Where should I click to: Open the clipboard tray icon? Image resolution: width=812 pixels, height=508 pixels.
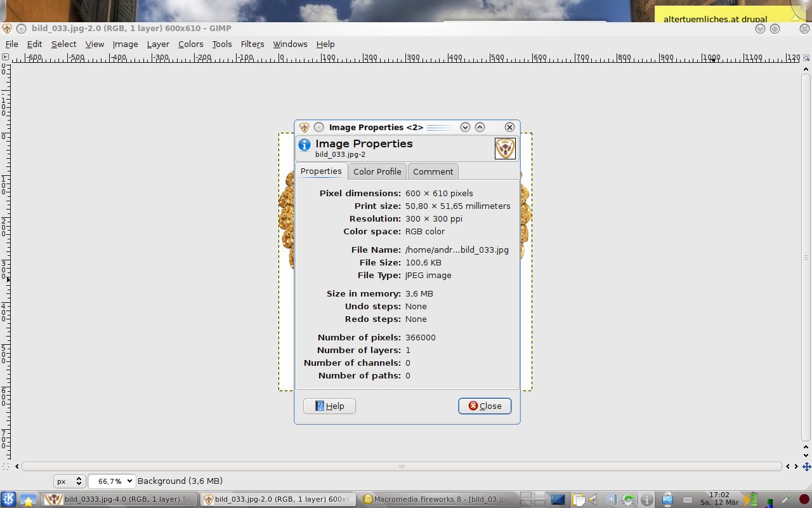pos(578,500)
